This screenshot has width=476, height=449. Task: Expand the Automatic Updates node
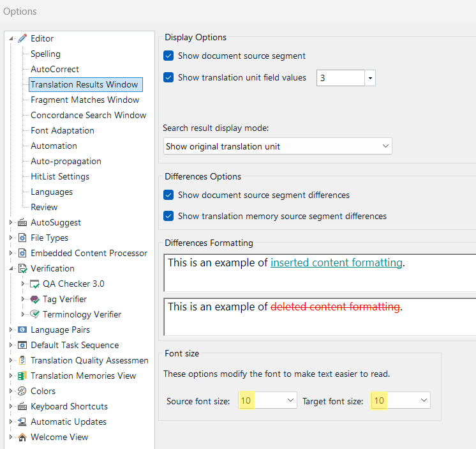point(11,422)
